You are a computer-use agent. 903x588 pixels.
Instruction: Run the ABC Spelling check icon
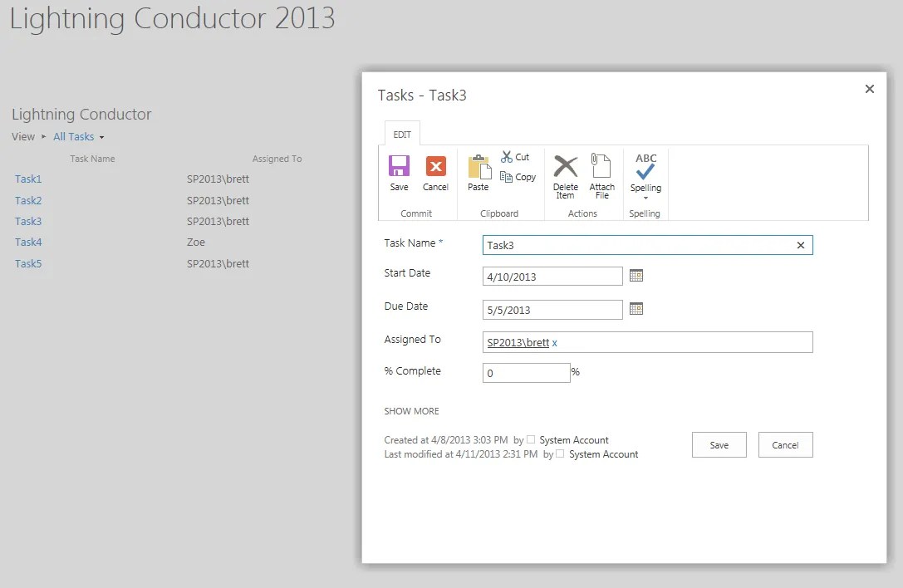point(645,166)
